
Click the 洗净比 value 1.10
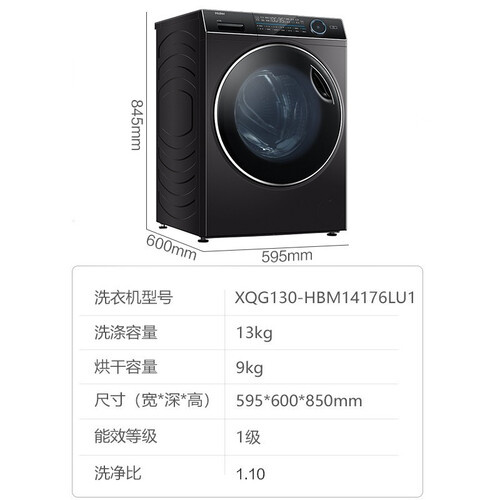[x=251, y=474]
